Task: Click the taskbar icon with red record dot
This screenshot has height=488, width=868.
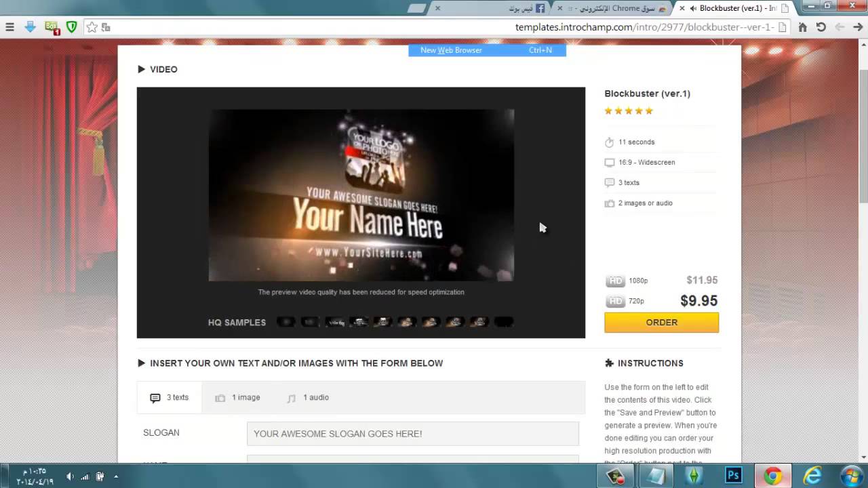Action: 616,476
